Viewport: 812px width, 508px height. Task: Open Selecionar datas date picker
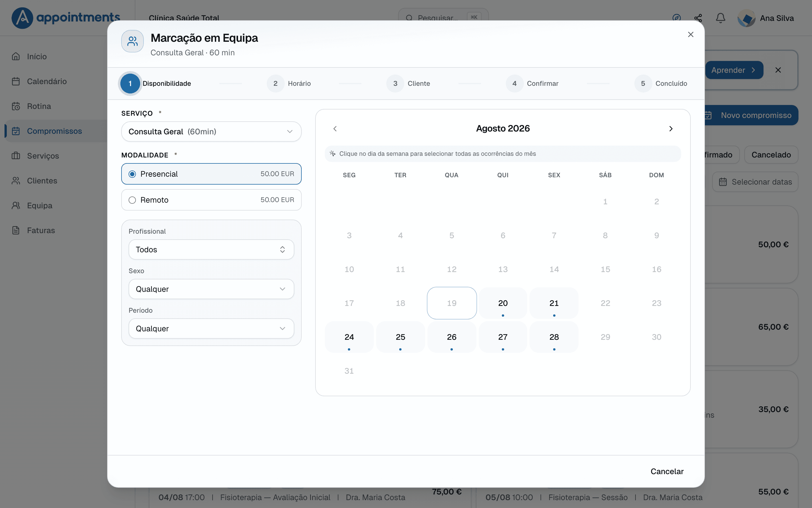[755, 182]
